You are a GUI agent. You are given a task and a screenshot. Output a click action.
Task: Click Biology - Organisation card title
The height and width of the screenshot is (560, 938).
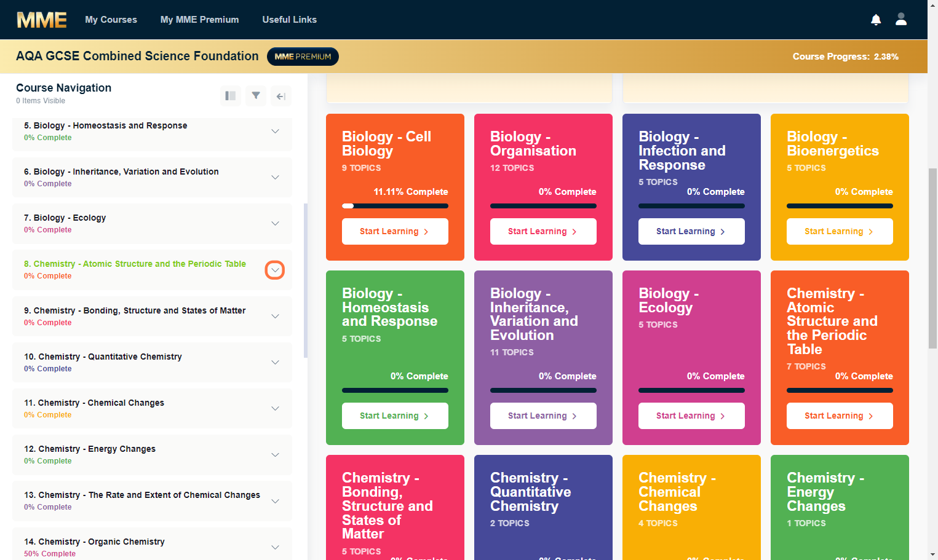[x=533, y=144]
